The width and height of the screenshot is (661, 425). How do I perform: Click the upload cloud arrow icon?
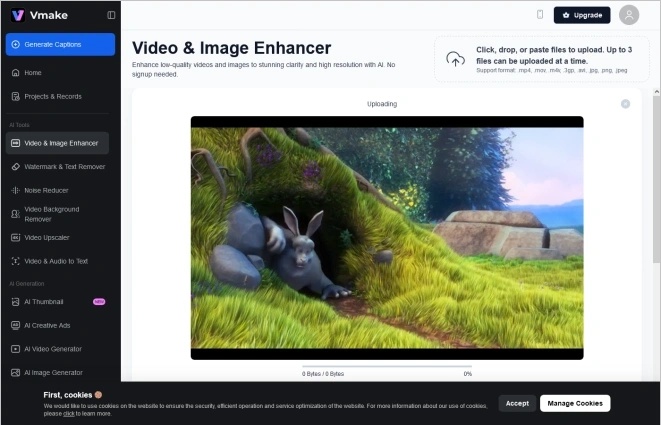(455, 59)
